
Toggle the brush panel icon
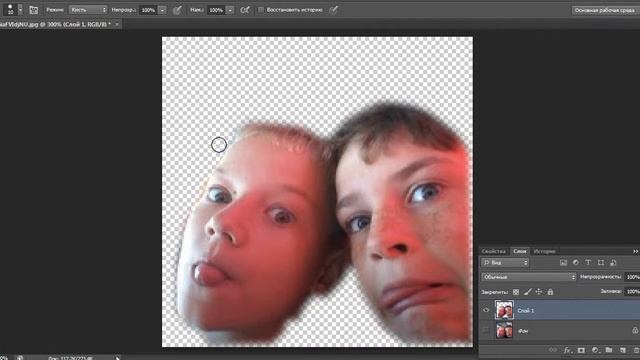pos(34,10)
